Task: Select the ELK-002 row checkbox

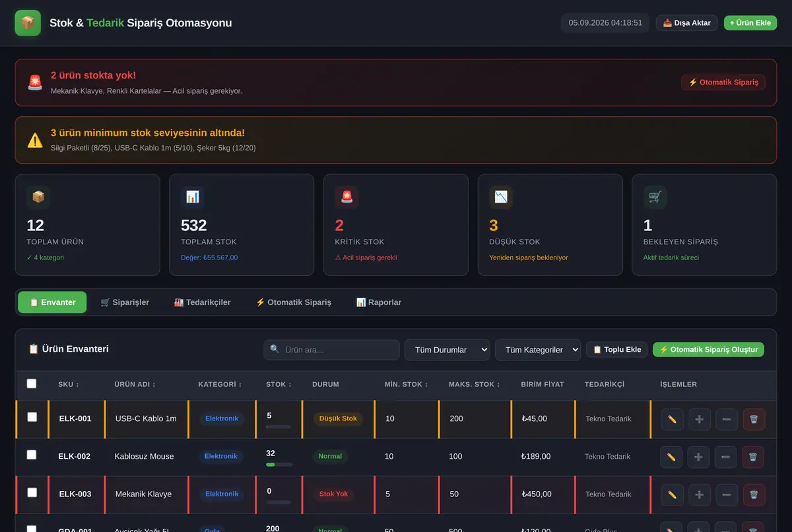Action: click(32, 455)
